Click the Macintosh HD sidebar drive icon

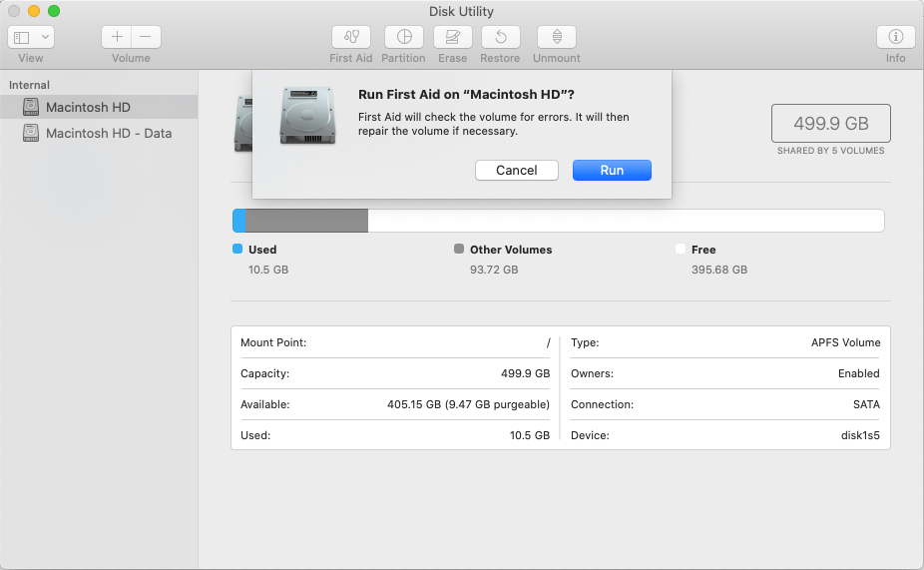[31, 107]
